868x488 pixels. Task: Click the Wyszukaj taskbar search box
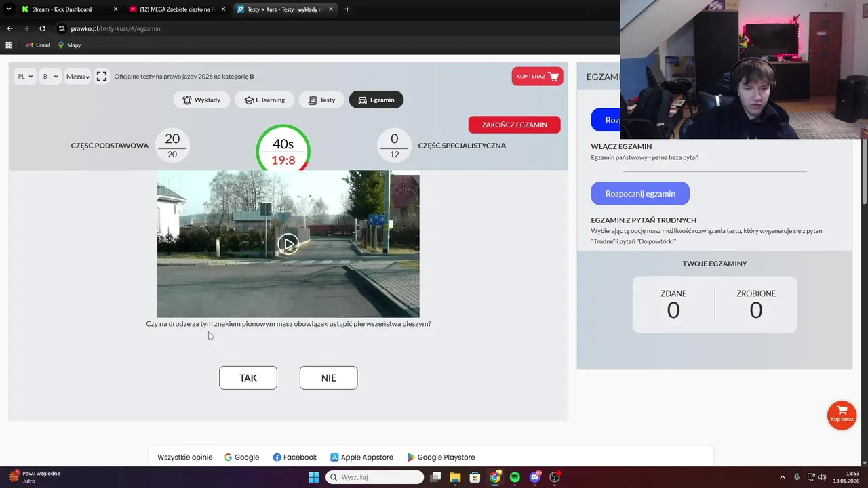point(375,477)
